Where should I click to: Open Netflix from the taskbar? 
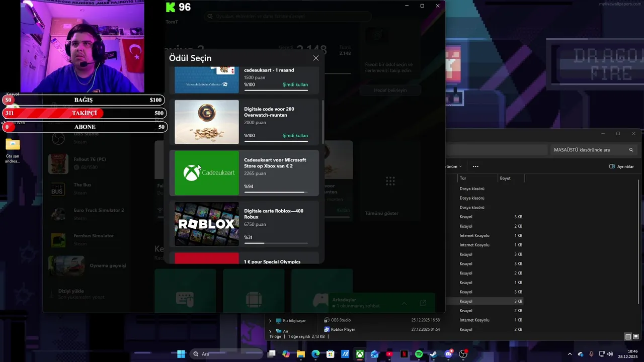(x=404, y=354)
